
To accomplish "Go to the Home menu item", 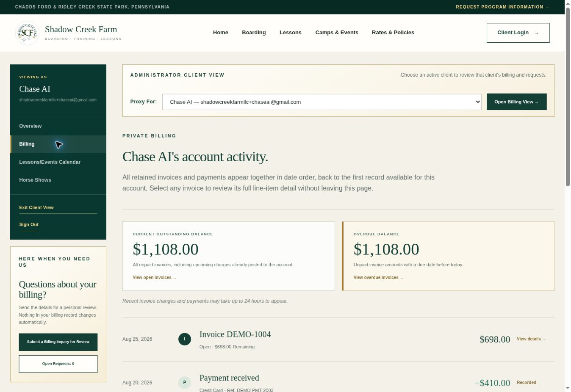I will point(221,33).
